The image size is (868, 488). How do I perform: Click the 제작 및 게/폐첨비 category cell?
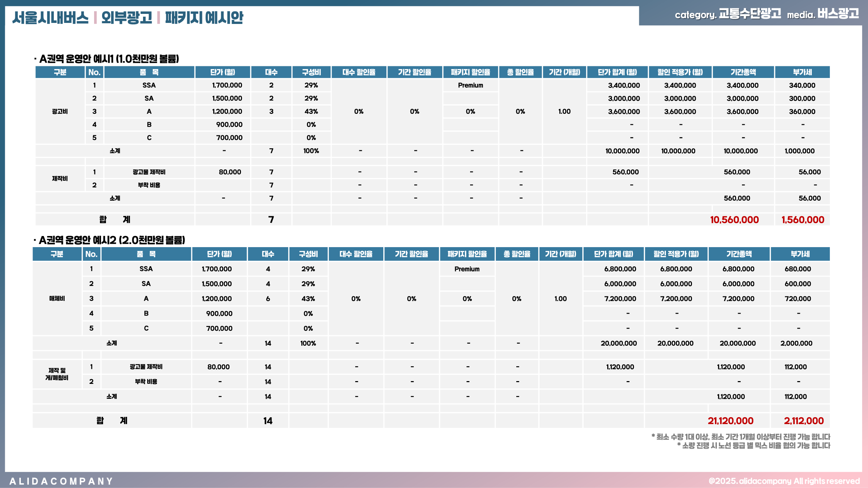click(57, 374)
